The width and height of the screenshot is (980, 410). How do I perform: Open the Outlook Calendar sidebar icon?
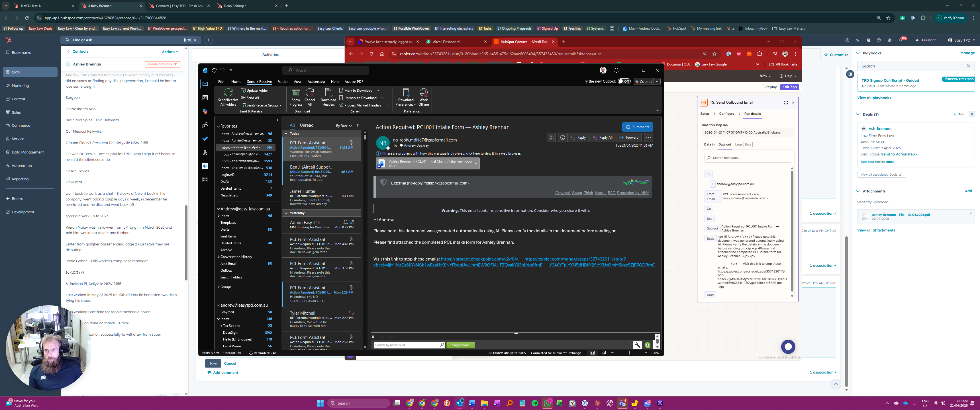(205, 98)
